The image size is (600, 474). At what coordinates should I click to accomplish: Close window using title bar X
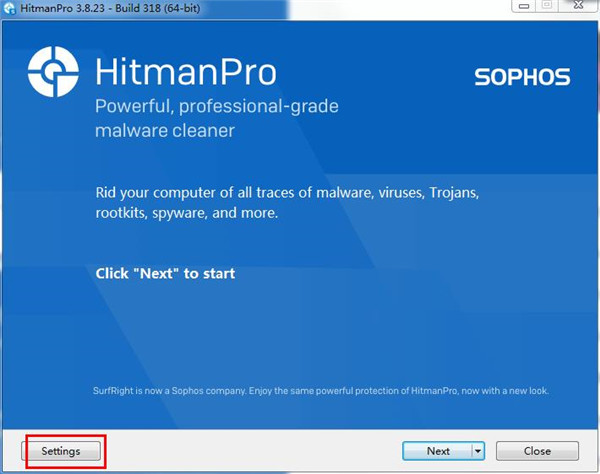click(579, 6)
